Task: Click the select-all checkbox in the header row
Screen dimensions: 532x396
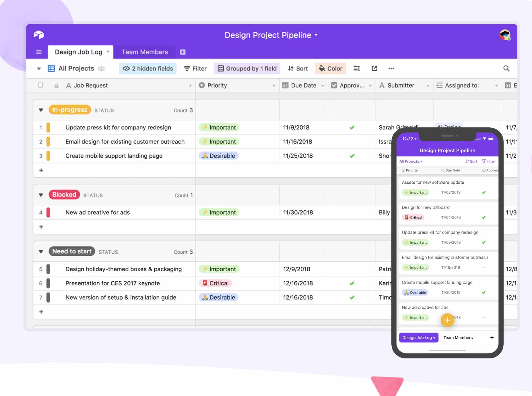Action: click(x=40, y=85)
